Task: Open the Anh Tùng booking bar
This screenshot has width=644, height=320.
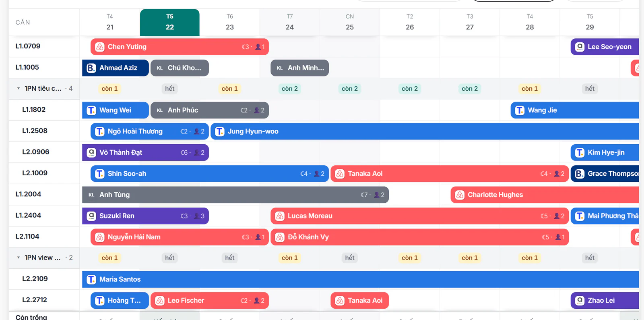Action: pos(235,195)
